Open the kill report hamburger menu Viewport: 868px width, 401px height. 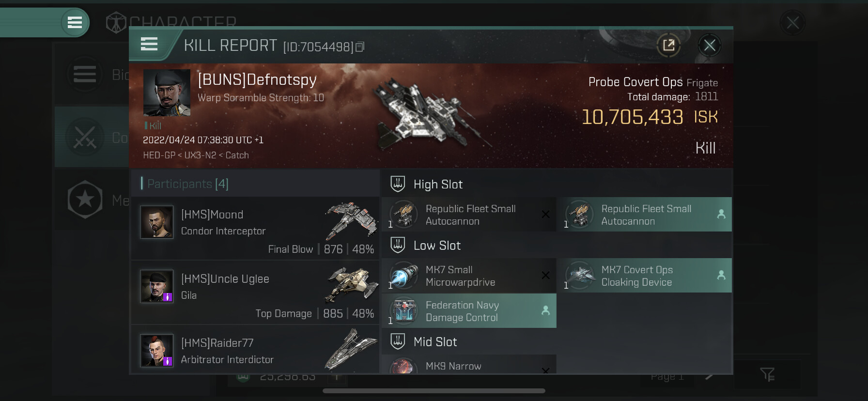tap(149, 45)
